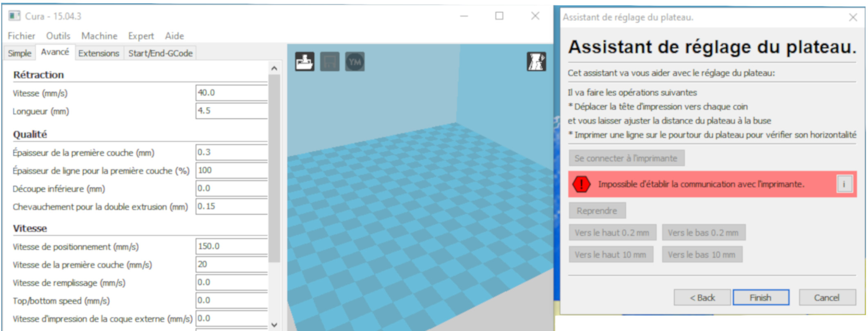Click the info 'i' button in error bar
The height and width of the screenshot is (331, 868).
844,184
